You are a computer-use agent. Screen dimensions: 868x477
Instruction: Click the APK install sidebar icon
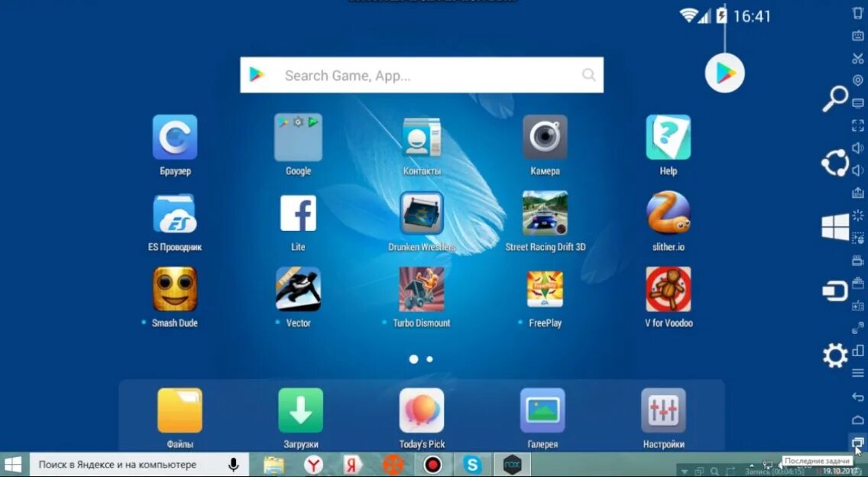857,193
